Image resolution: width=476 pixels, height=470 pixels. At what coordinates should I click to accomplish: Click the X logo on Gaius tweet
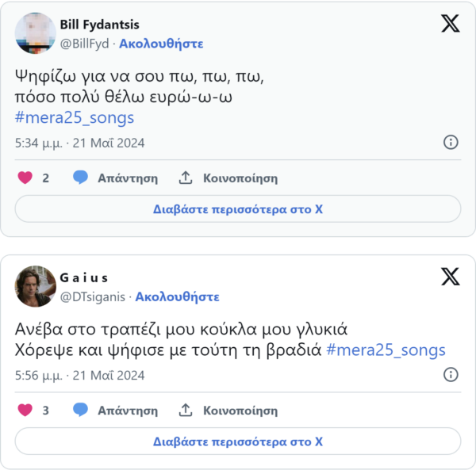pyautogui.click(x=450, y=276)
